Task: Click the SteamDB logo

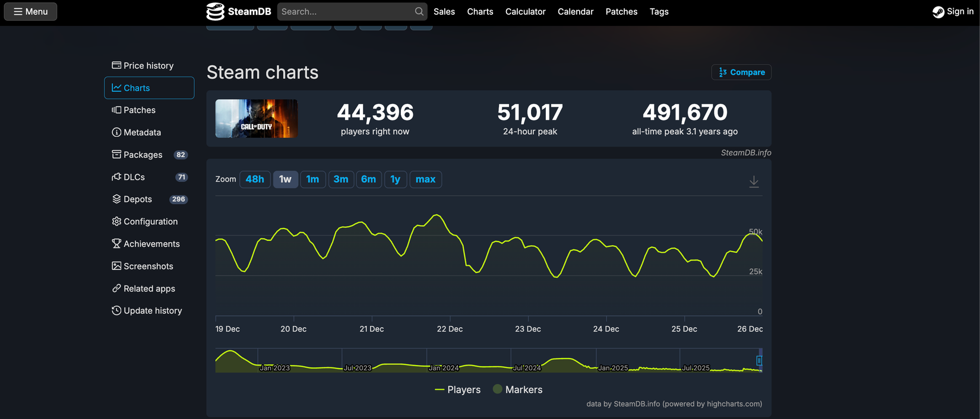Action: [239, 11]
